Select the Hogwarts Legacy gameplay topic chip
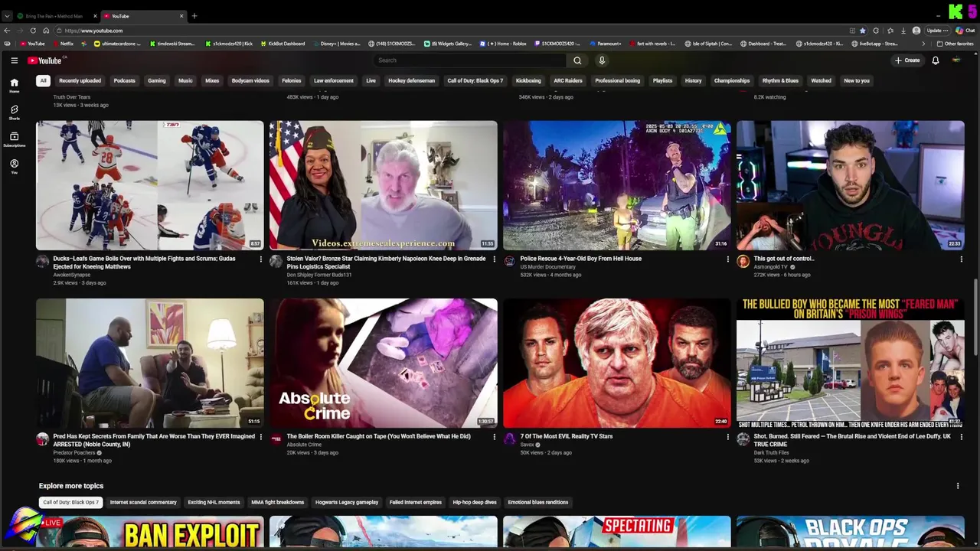Viewport: 980px width, 551px height. [347, 503]
